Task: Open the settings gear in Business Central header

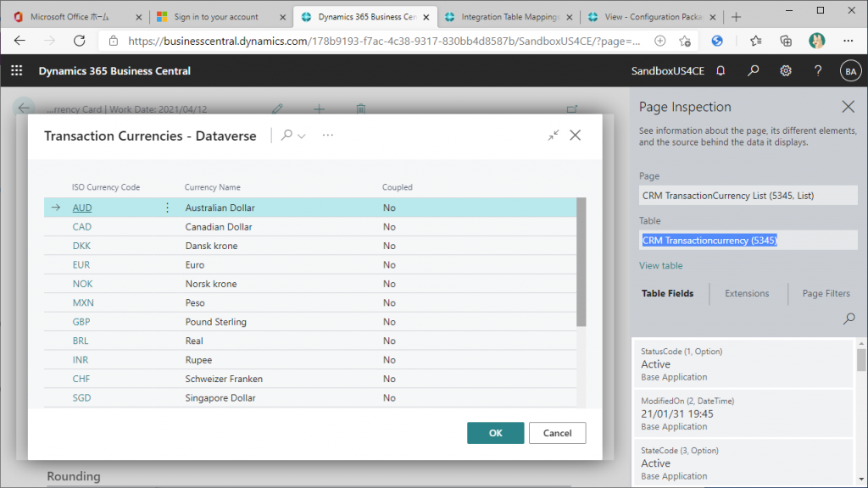Action: (786, 71)
